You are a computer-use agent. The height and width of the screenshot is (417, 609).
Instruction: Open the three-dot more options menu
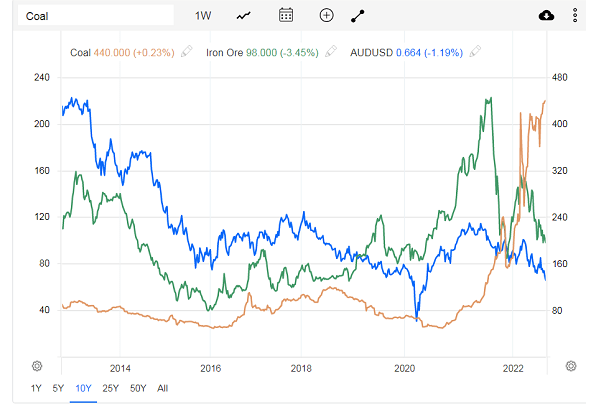click(x=574, y=15)
